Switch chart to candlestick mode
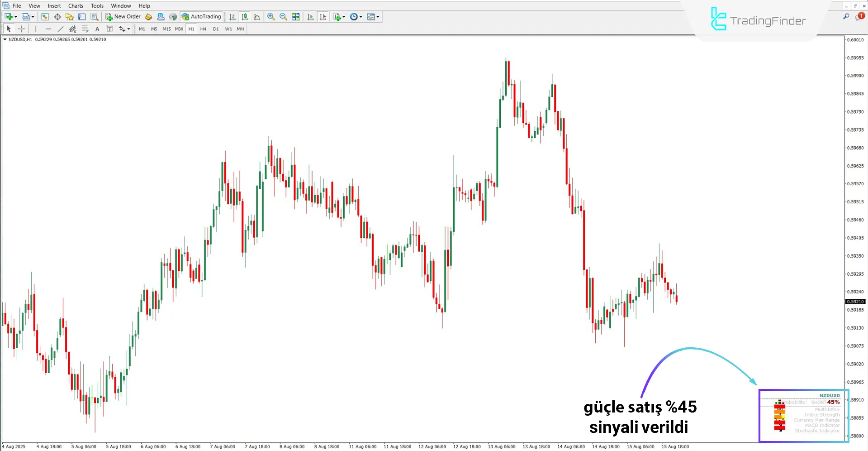868x451 pixels. click(245, 17)
